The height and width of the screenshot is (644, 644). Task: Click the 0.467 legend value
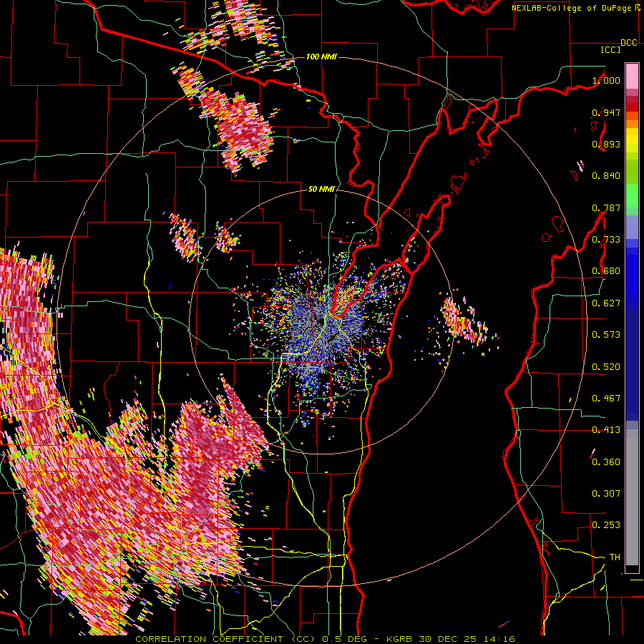[x=606, y=399]
